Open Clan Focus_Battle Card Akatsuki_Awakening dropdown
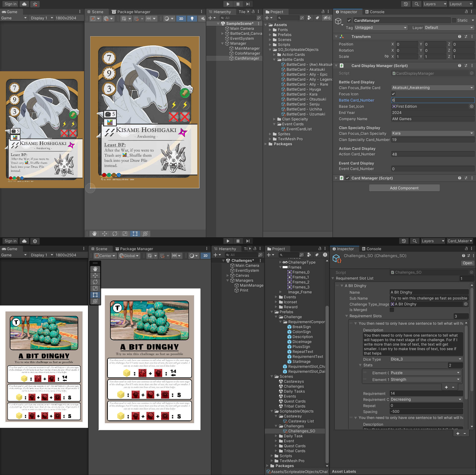 tap(433, 88)
